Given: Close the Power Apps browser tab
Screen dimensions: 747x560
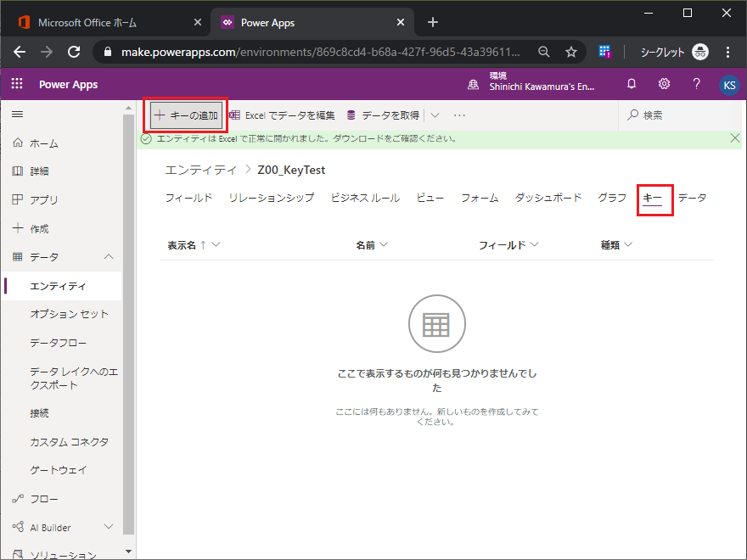Looking at the screenshot, I should 401,22.
